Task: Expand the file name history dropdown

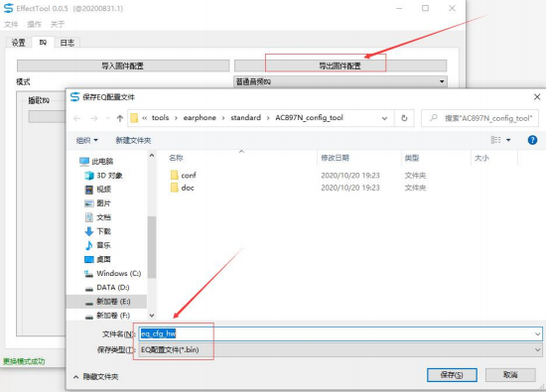Action: [x=538, y=333]
